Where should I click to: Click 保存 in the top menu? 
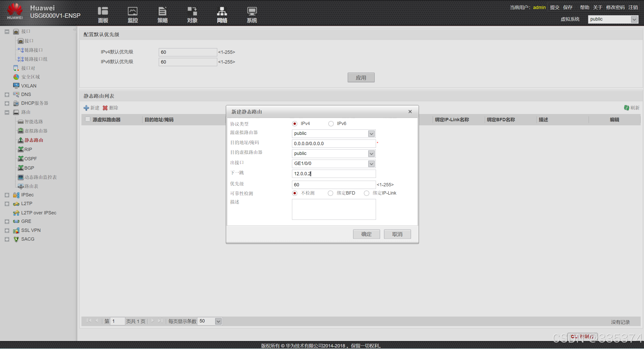tap(567, 7)
